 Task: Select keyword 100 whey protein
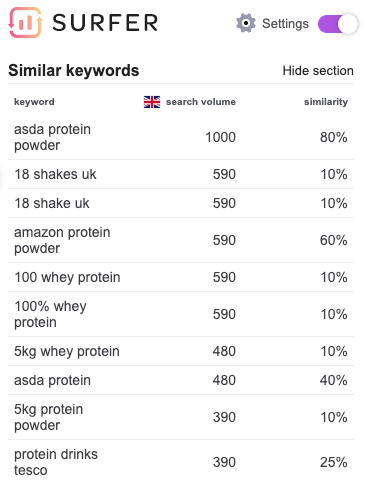tap(67, 277)
